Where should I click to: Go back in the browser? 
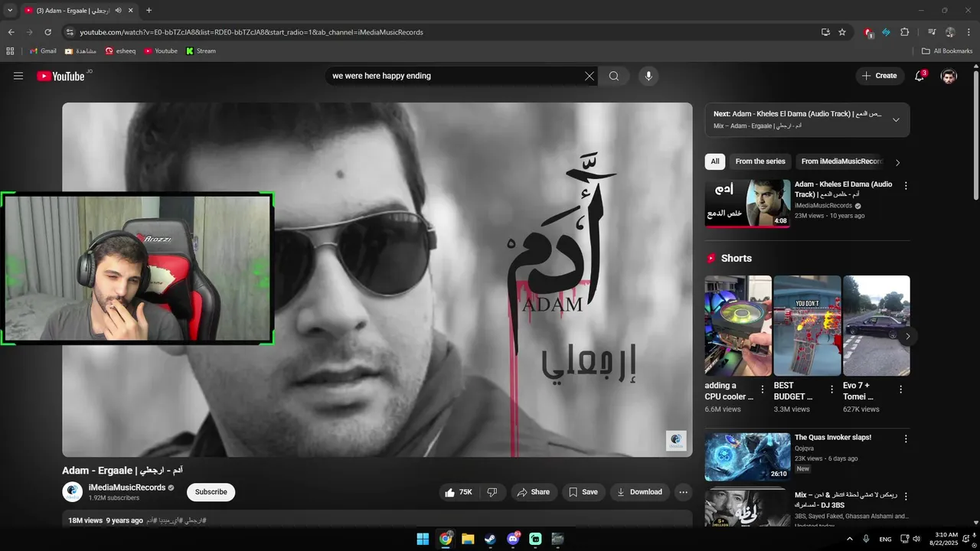[11, 32]
